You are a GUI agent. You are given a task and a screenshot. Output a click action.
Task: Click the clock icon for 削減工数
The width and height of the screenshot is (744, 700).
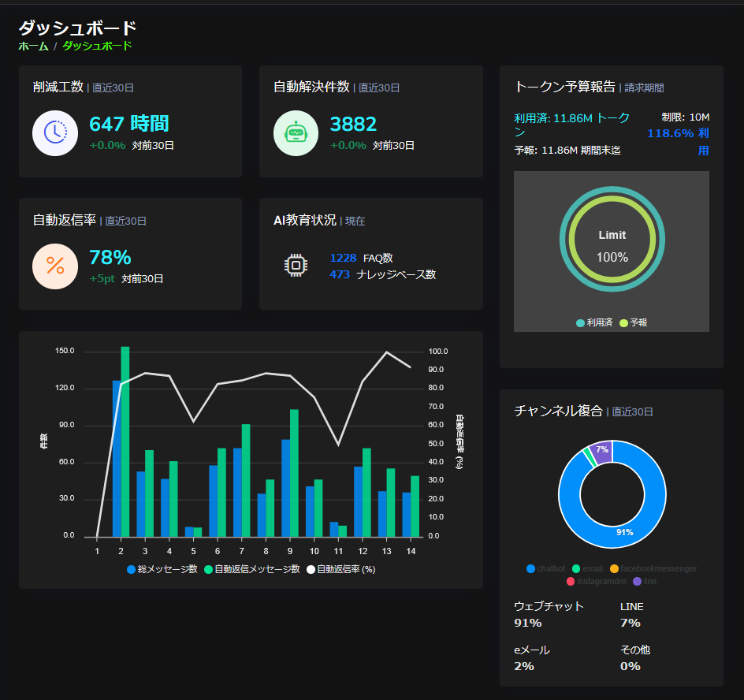[55, 132]
